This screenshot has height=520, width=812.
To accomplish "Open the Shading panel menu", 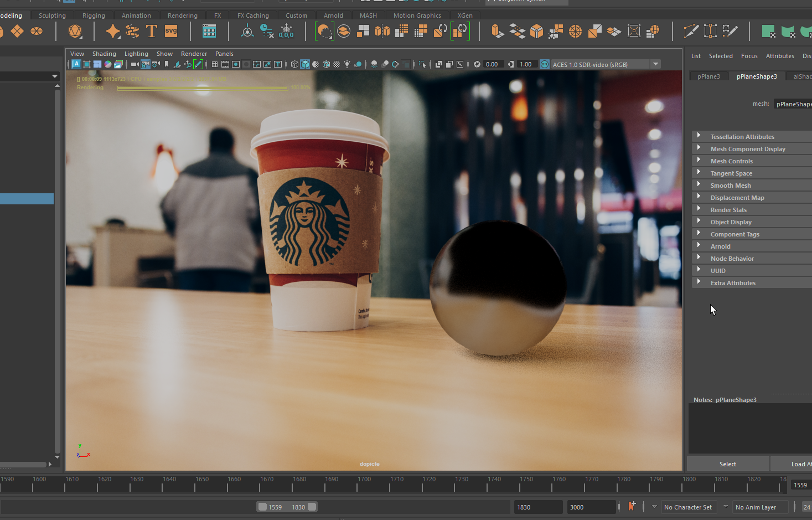I will click(x=104, y=54).
